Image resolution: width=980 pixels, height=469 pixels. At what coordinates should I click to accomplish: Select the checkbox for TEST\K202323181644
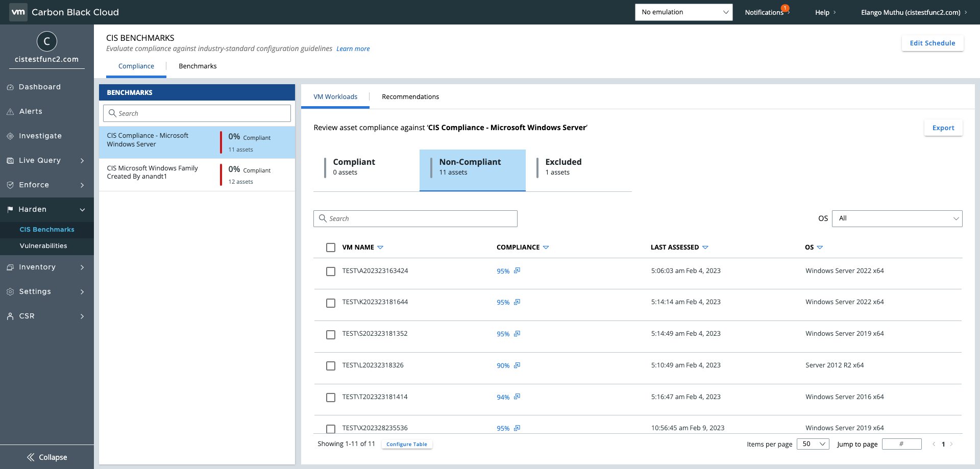[331, 303]
